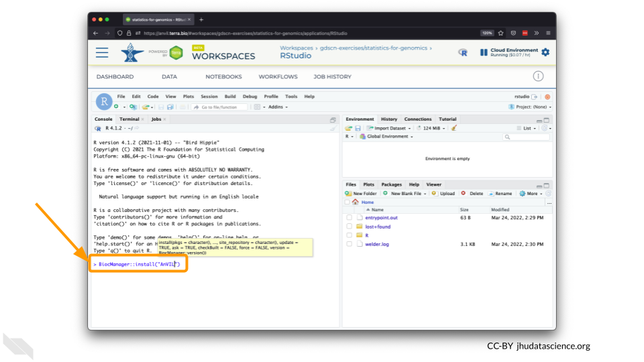The image size is (644, 362).
Task: Open the Import Dataset dropdown
Action: click(x=388, y=129)
